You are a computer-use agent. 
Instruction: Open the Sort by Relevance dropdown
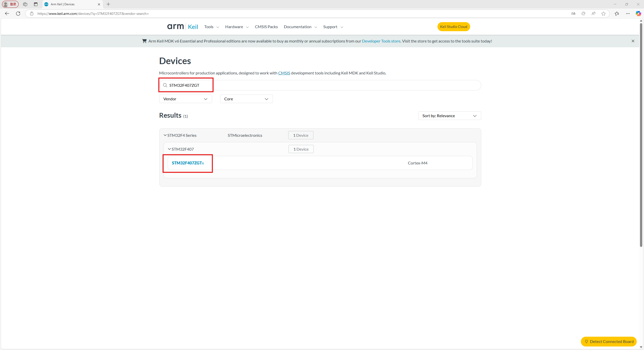(x=450, y=116)
